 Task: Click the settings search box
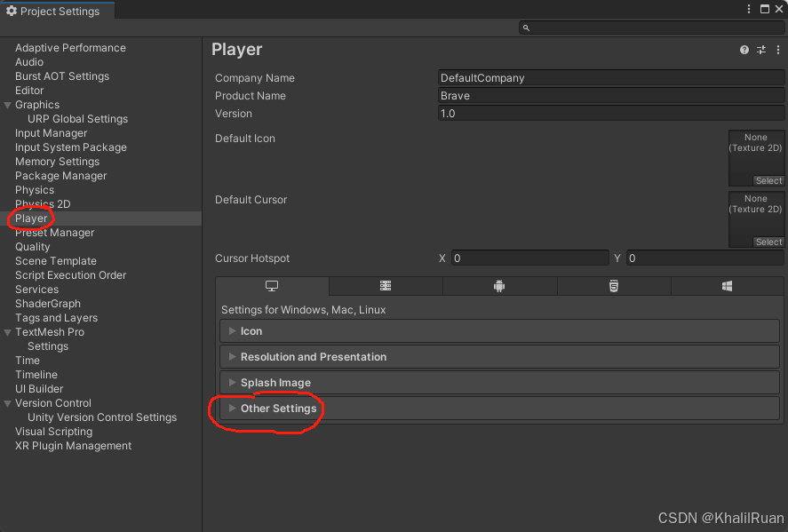(651, 28)
